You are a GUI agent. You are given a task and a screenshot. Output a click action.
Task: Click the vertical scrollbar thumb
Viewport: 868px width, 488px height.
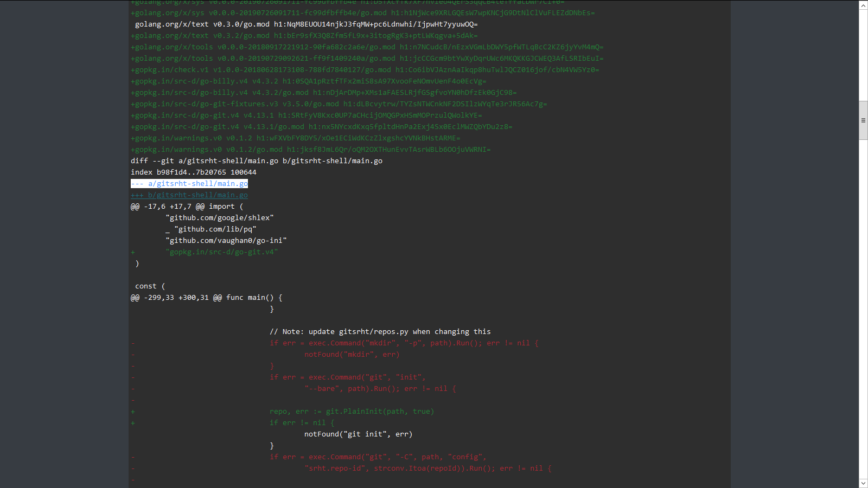(863, 120)
